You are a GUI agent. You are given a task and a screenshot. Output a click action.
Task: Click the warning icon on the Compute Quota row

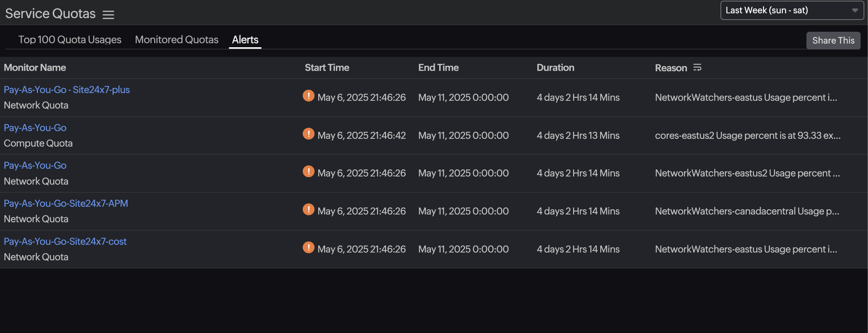(x=309, y=134)
